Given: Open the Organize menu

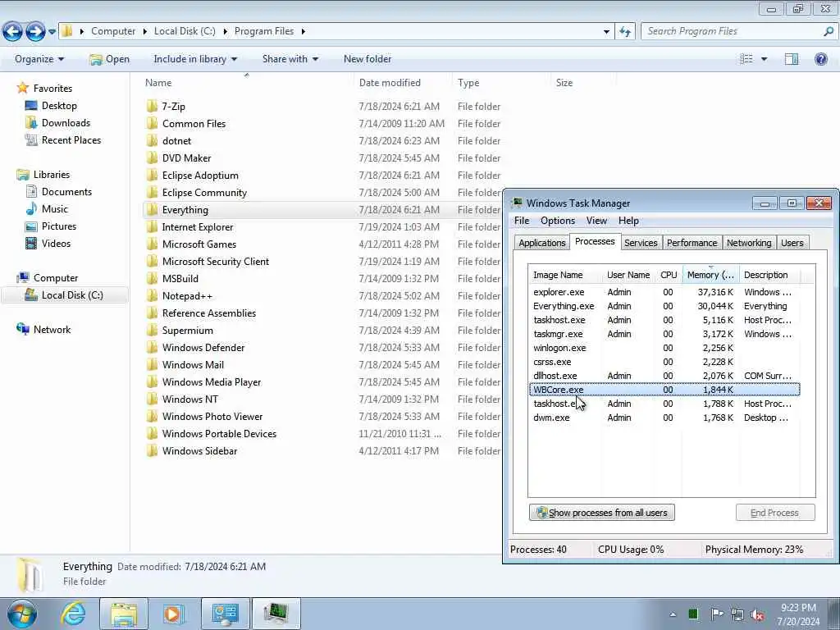Looking at the screenshot, I should tap(39, 59).
